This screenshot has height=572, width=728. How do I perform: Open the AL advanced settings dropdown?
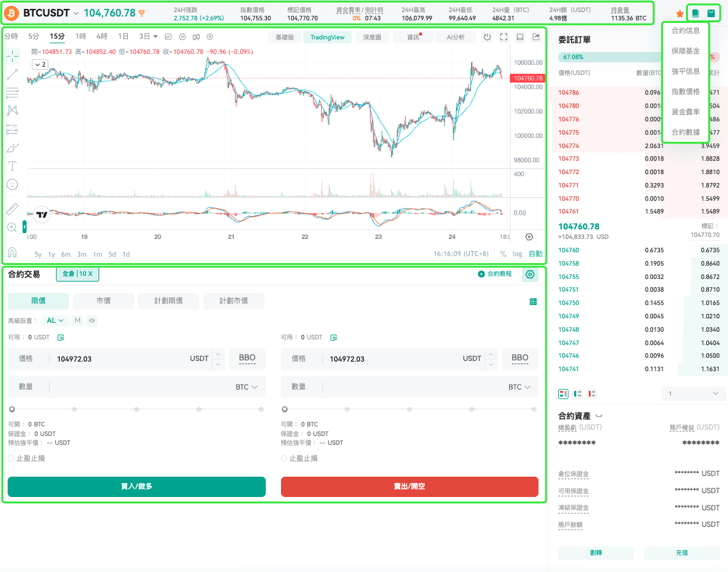coord(55,320)
